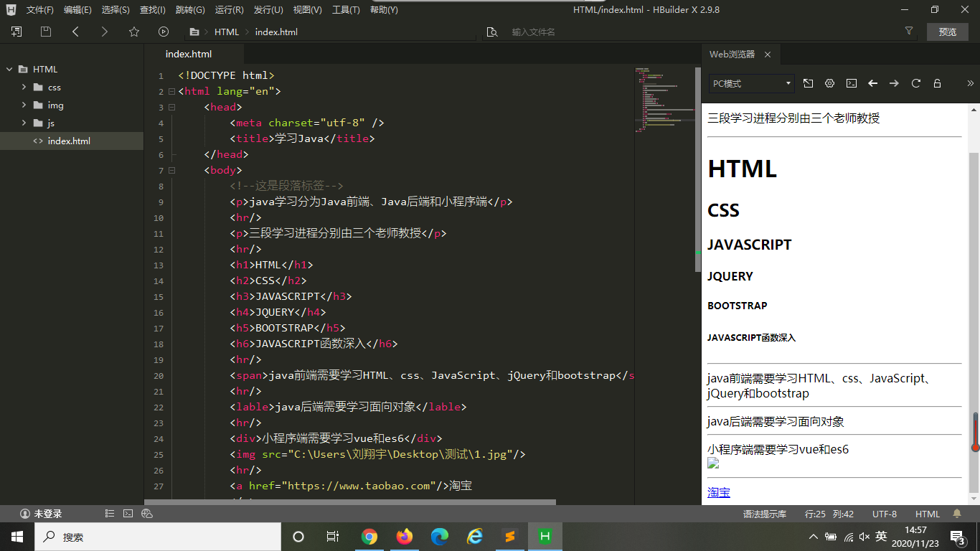This screenshot has width=980, height=551.
Task: Click the open-in-external-browser icon in the Web browser panel
Action: click(808, 83)
